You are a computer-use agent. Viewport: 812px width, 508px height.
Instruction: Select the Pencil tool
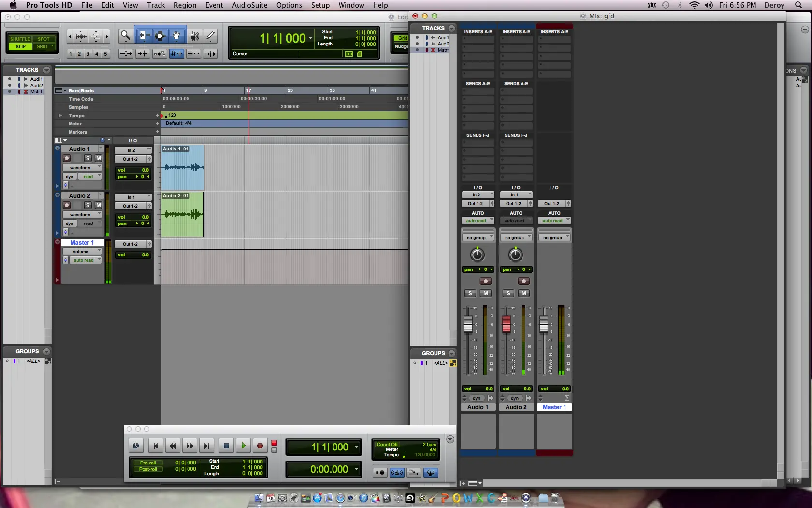pyautogui.click(x=210, y=35)
